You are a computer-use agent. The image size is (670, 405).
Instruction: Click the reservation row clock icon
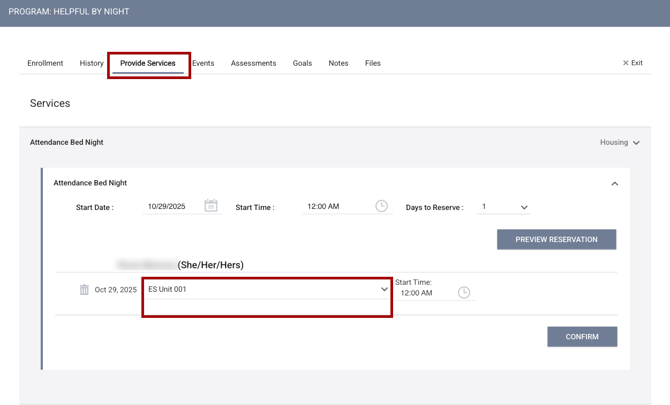[x=464, y=293]
